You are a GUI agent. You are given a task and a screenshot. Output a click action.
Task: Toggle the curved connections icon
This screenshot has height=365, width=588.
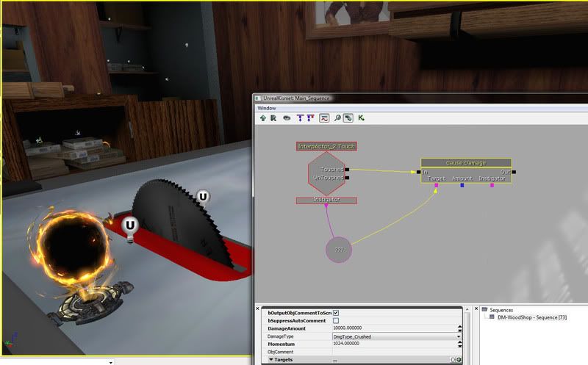324,118
